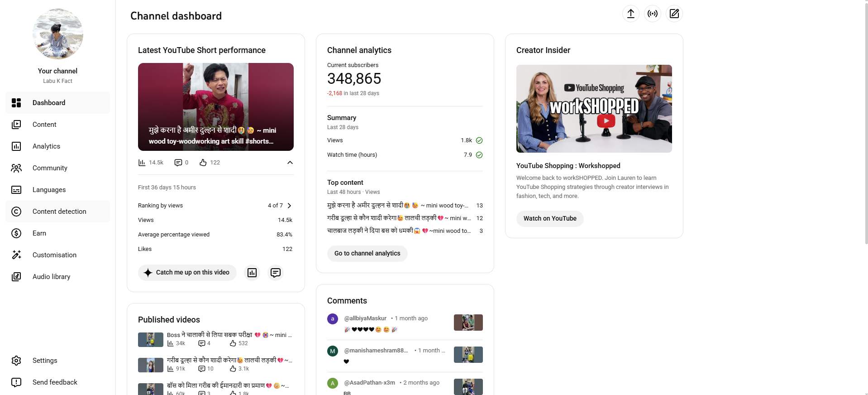
Task: Open video comments icon beside Catch me up
Action: point(276,273)
